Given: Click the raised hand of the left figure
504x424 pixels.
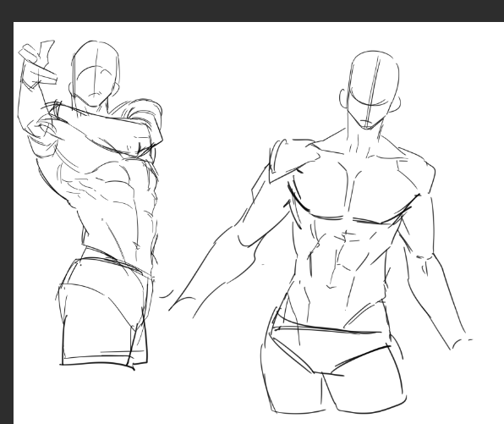Looking at the screenshot, I should point(38,64).
